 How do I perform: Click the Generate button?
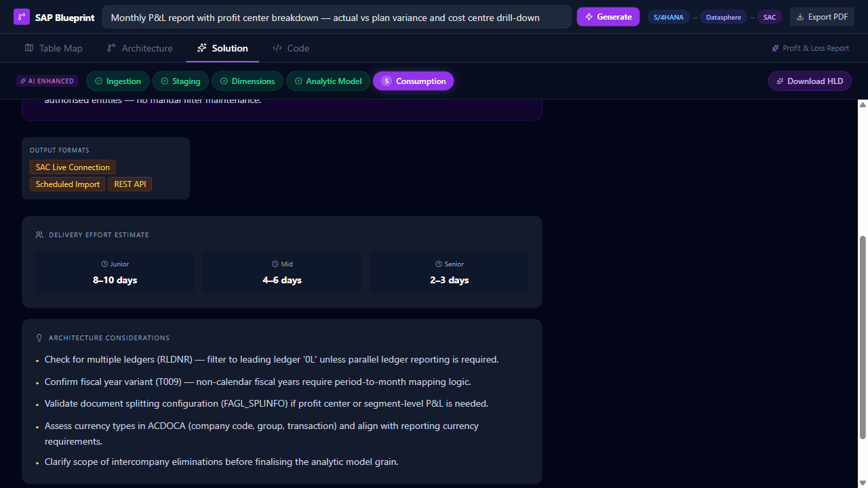click(x=608, y=17)
